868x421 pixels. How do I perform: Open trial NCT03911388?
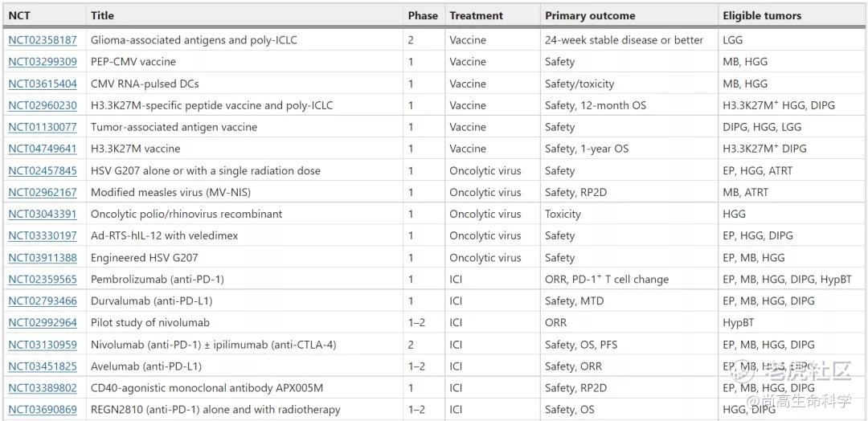tap(43, 258)
